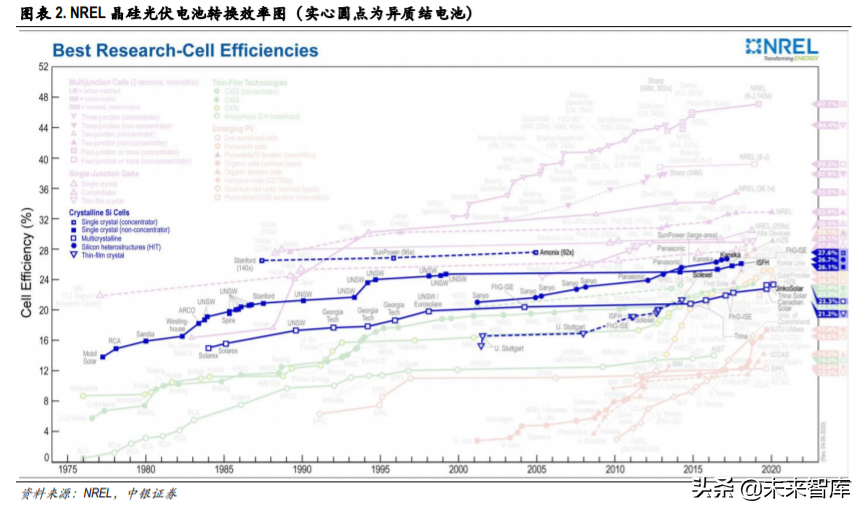Click the Silicon heterostructures (HIT) legend dot
This screenshot has width=865, height=514.
[73, 247]
